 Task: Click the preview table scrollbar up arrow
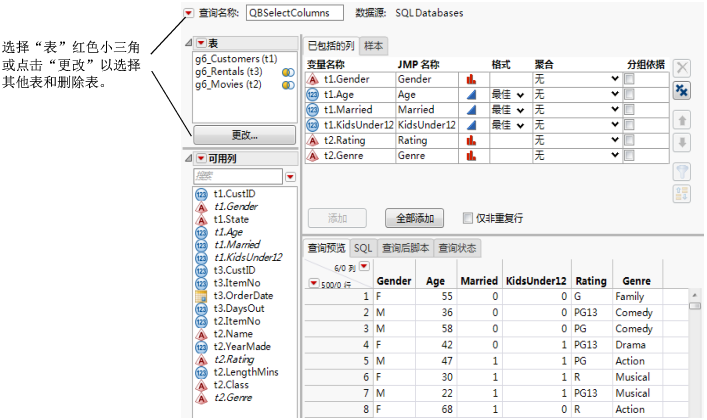pyautogui.click(x=695, y=295)
